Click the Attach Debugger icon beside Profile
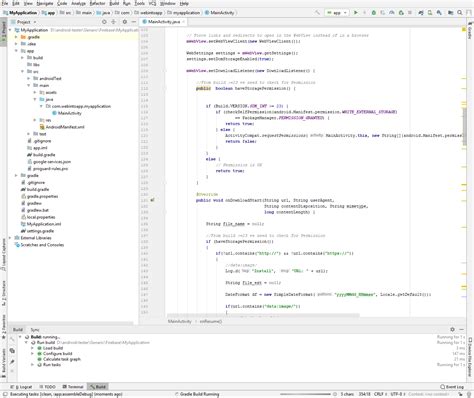 401,13
